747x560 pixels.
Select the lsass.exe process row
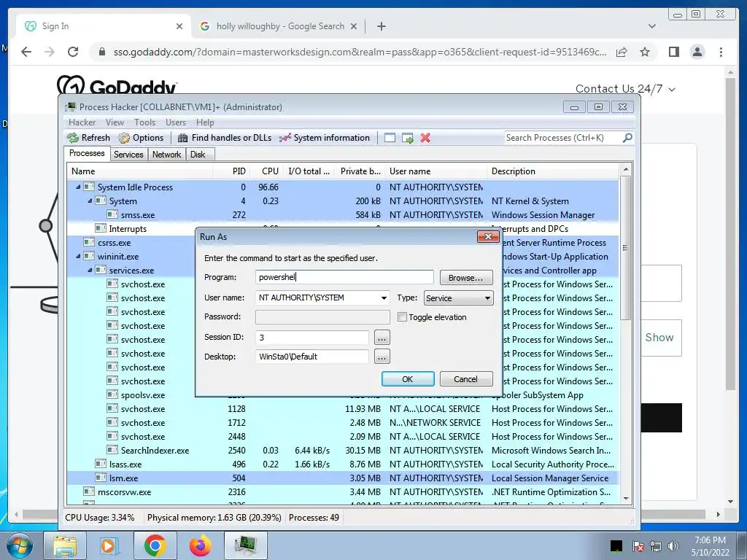tap(343, 464)
